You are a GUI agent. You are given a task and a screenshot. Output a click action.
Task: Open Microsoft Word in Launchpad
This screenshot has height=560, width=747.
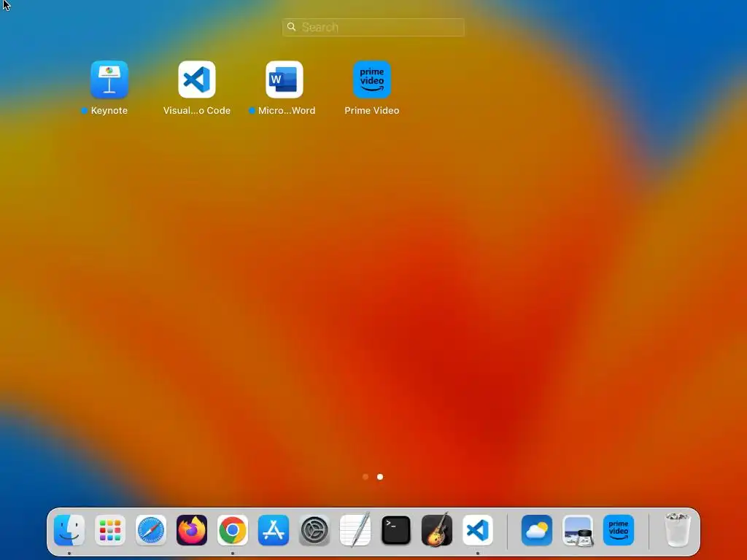tap(285, 79)
